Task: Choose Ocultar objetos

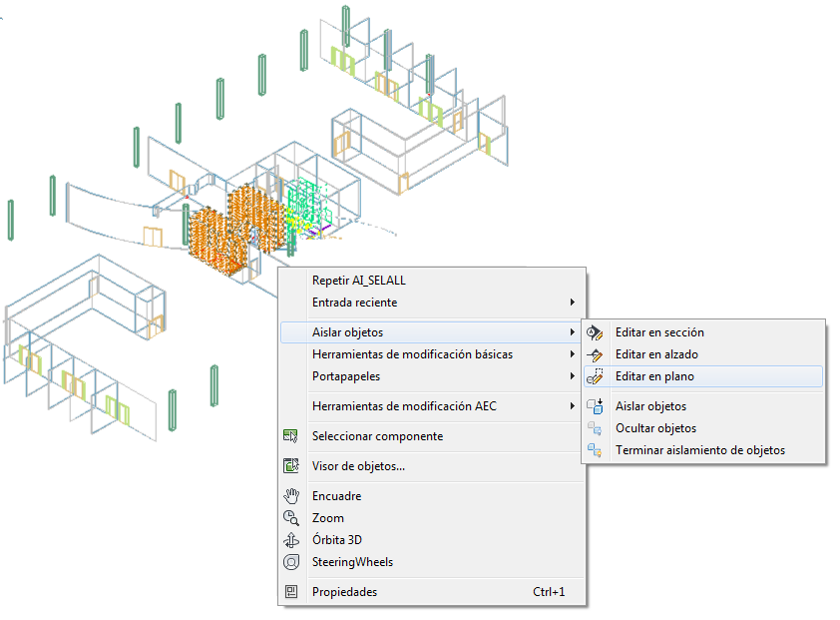Action: pos(703,428)
